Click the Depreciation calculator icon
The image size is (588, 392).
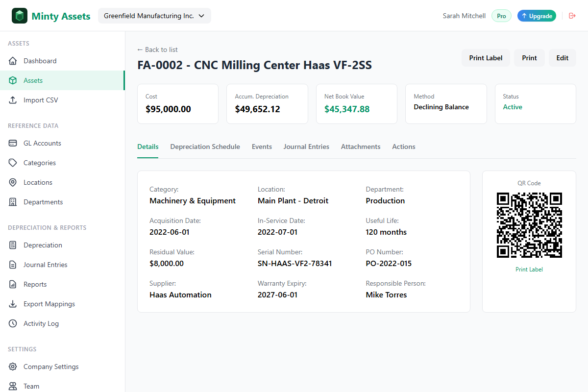point(13,245)
